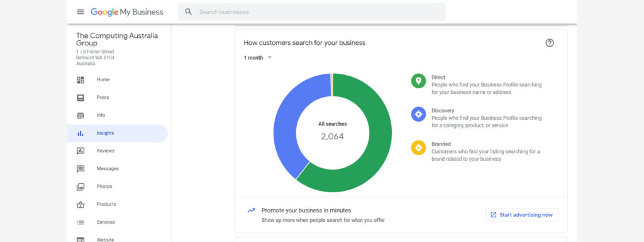Click the green Direct location pin icon
The height and width of the screenshot is (242, 644).
pyautogui.click(x=418, y=81)
